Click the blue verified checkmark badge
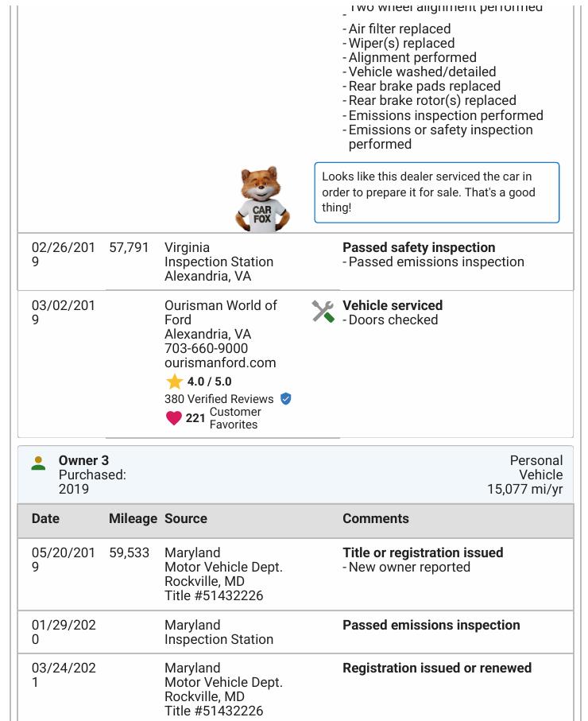This screenshot has width=588, height=721. click(x=286, y=399)
